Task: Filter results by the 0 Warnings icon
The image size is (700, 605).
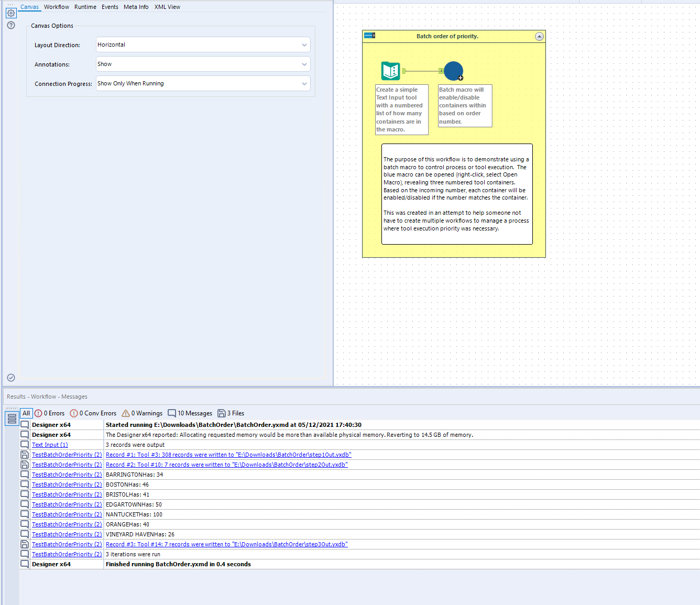Action: (141, 413)
